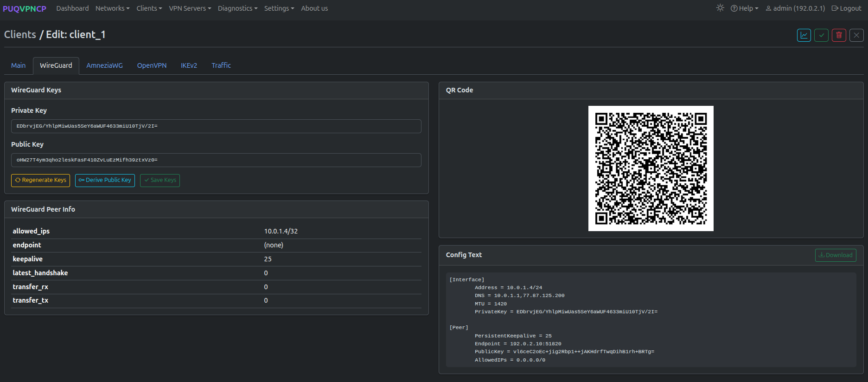Click the latest_handshake row label

click(40, 273)
